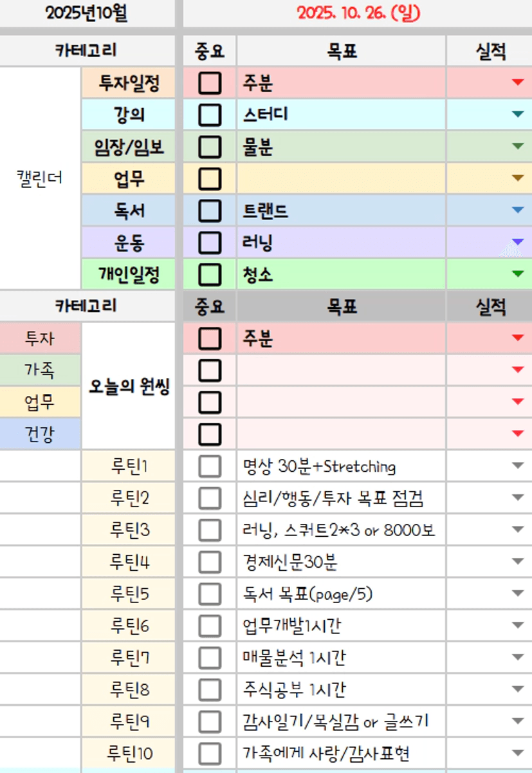Select the 강의 category cell

pyautogui.click(x=128, y=115)
